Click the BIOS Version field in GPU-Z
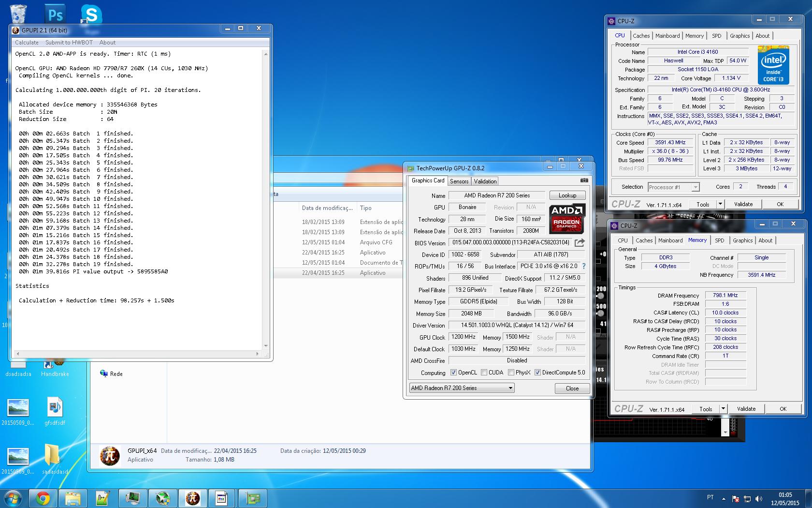 click(510, 242)
